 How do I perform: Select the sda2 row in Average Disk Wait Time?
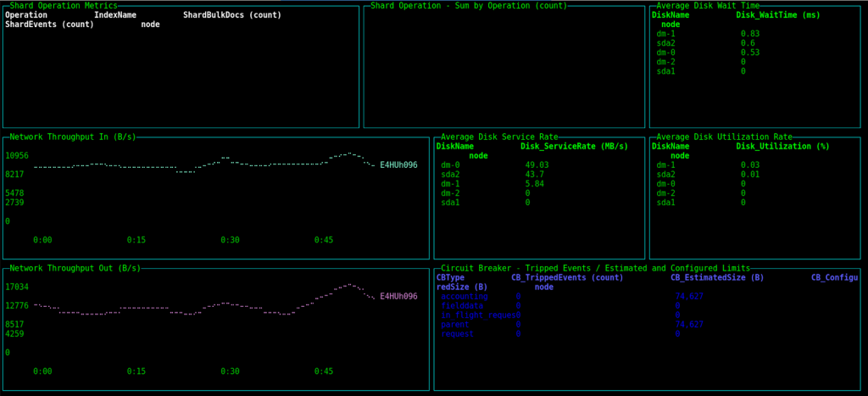666,43
